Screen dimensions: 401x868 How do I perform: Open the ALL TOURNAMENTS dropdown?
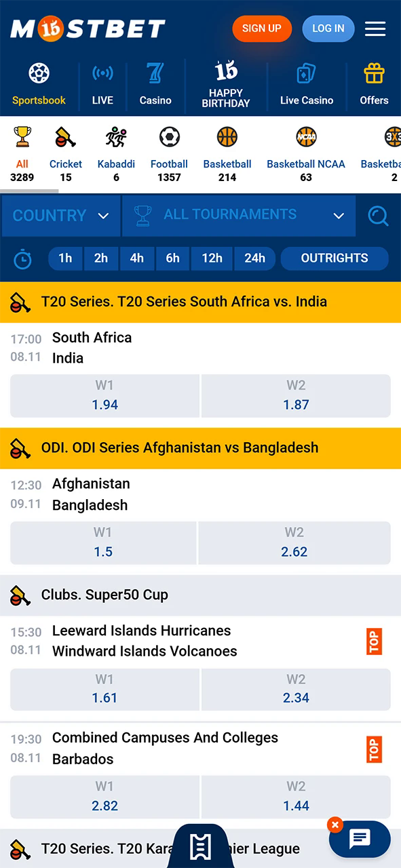[x=239, y=216]
